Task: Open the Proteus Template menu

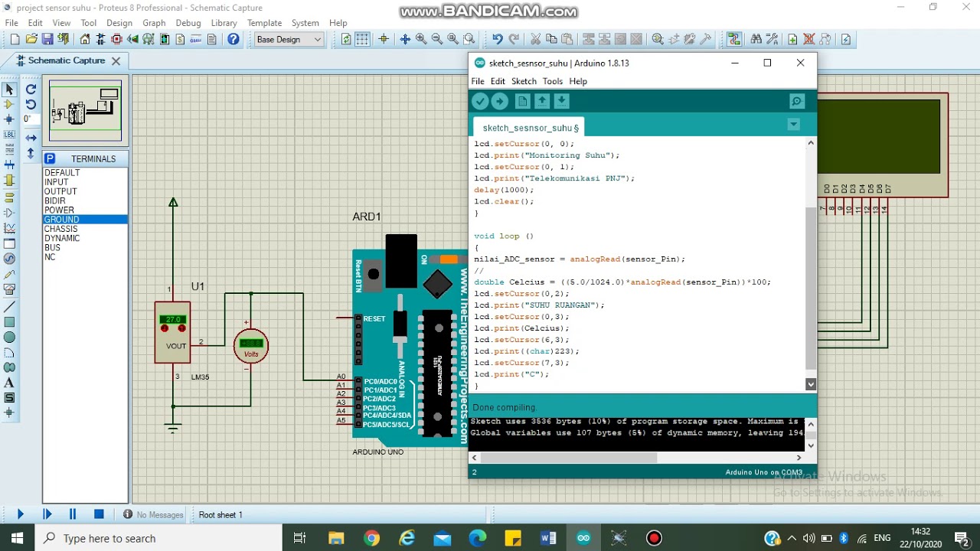Action: tap(264, 23)
